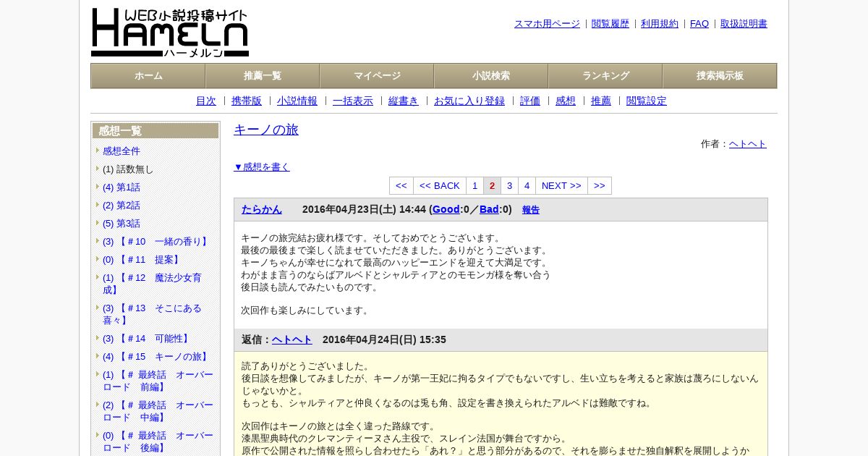Screen dimensions: 868x456
Task: Go to page 3 of reviews
Action: [x=510, y=185]
